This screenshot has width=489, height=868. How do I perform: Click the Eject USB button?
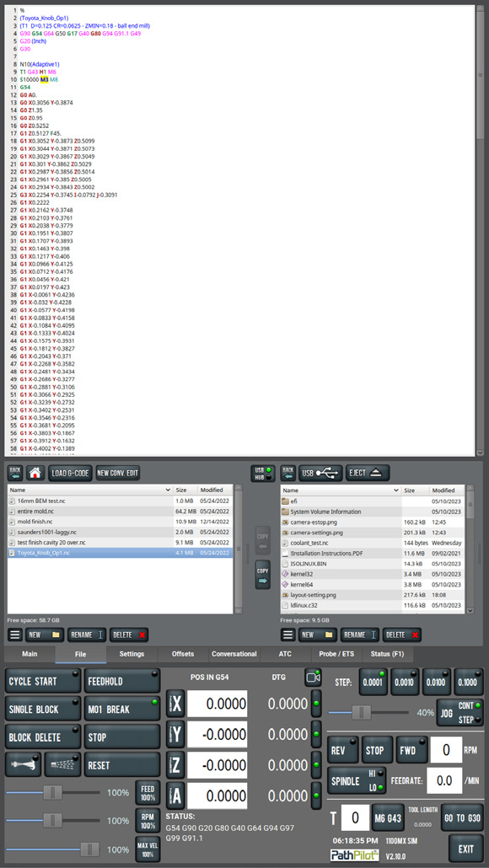368,473
